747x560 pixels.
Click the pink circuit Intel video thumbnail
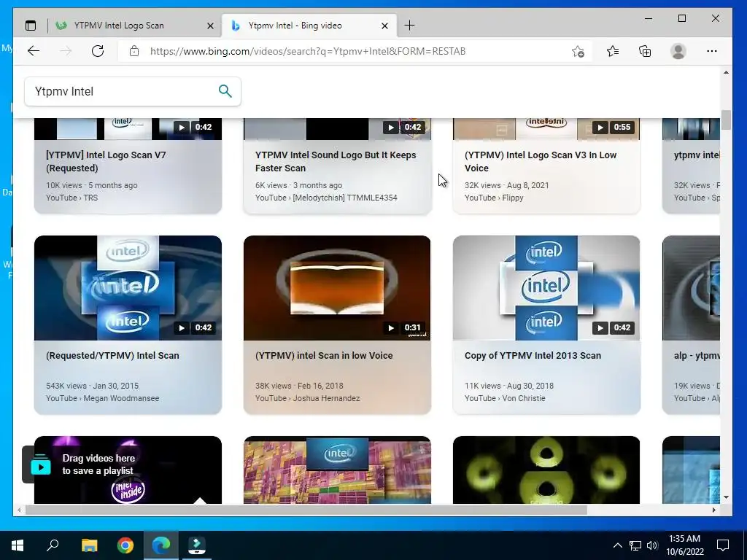(x=337, y=470)
